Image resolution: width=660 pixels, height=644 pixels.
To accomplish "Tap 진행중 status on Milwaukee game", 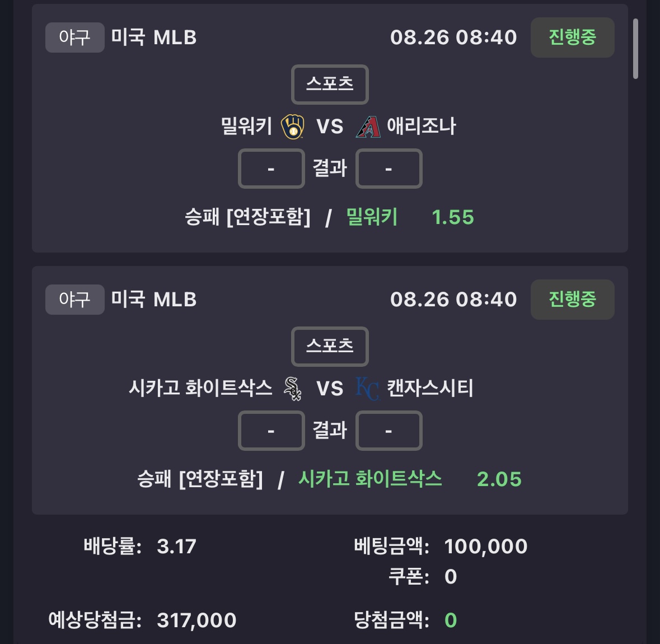I will point(573,38).
